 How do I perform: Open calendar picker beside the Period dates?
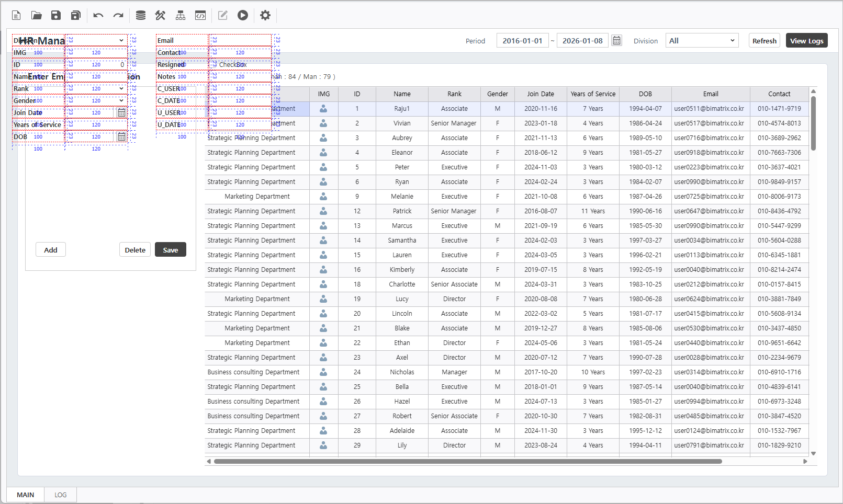[617, 41]
